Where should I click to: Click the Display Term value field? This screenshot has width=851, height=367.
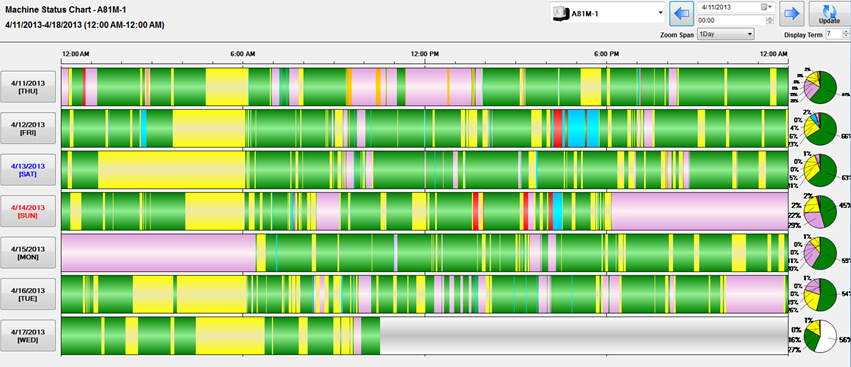click(x=833, y=34)
